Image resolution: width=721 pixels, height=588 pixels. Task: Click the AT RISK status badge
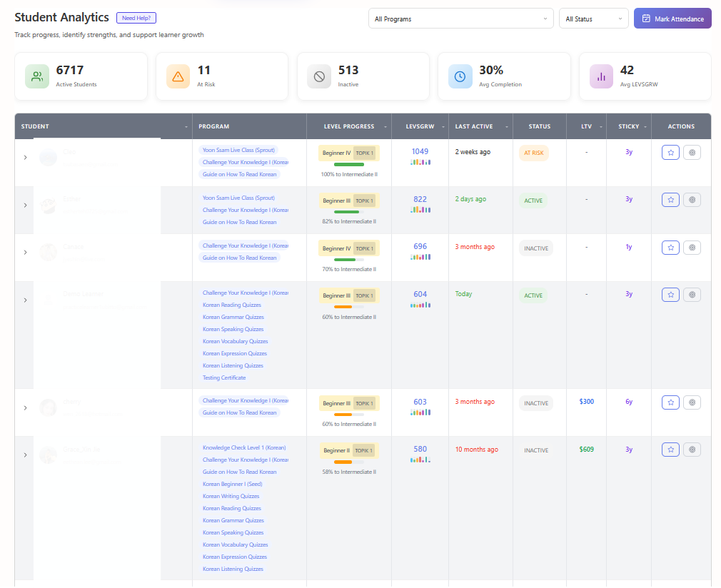point(533,153)
